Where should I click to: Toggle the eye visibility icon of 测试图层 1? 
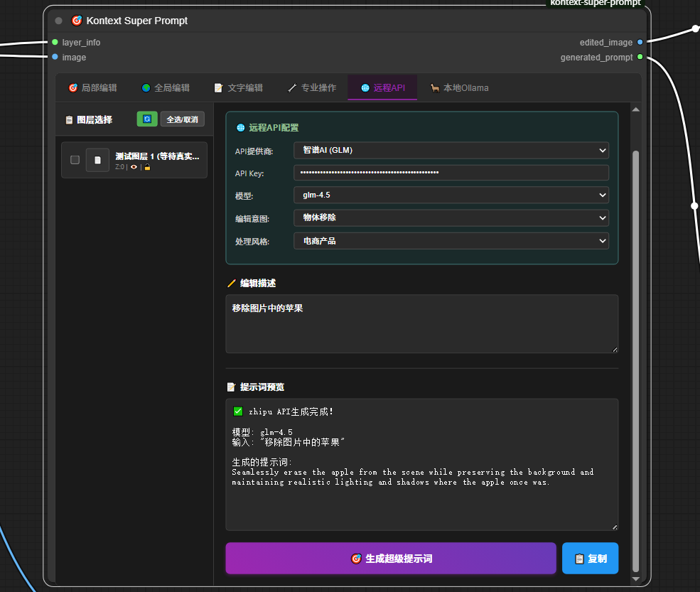134,167
